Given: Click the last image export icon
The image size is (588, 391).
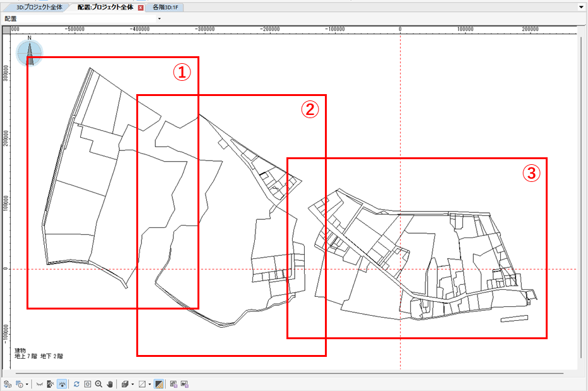Looking at the screenshot, I should 184,384.
